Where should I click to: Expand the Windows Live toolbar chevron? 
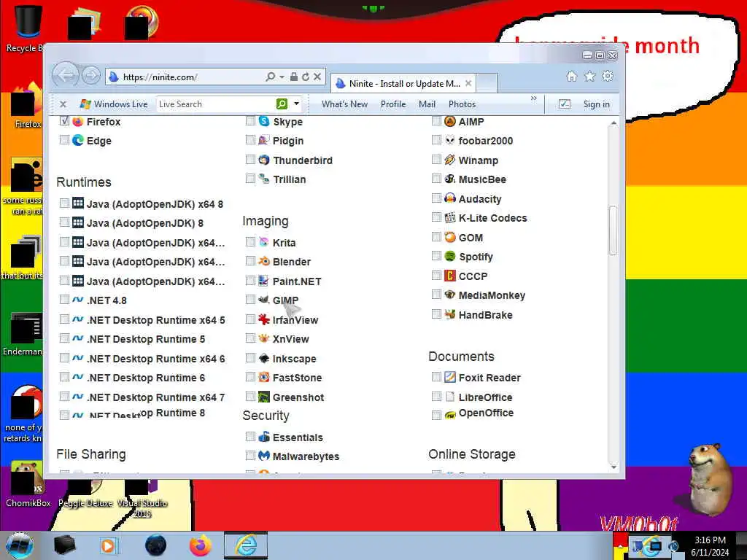pos(533,98)
